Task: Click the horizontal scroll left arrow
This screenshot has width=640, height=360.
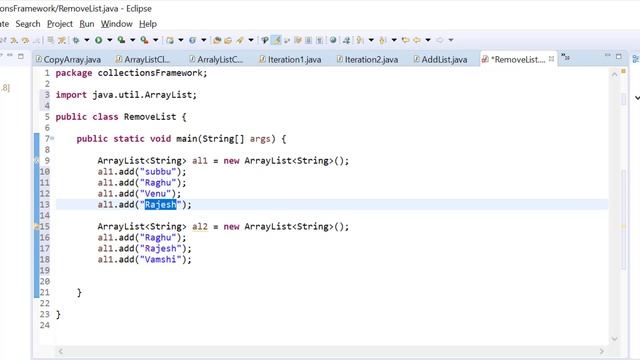Action: [61, 351]
